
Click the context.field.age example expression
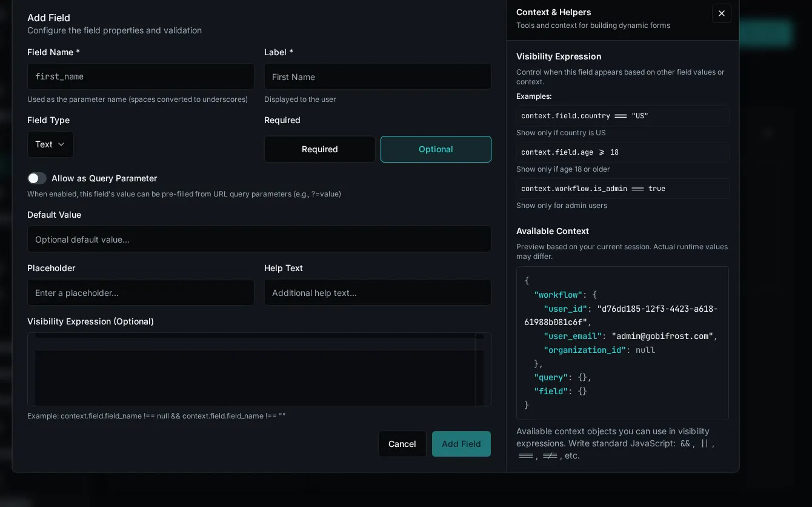[622, 152]
